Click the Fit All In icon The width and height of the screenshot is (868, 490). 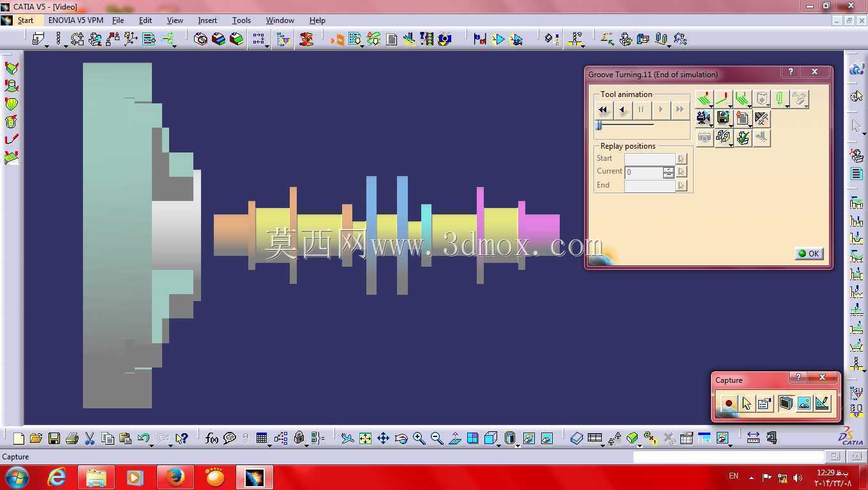365,438
